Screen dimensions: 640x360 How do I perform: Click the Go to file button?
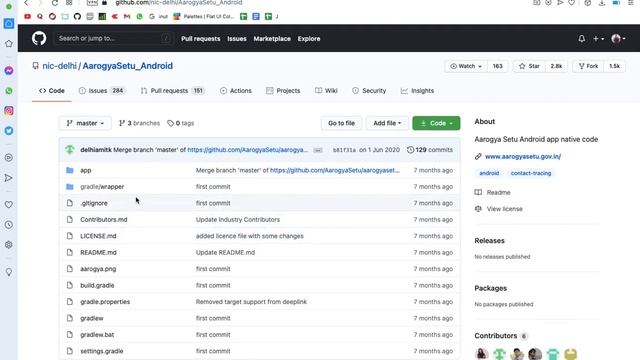click(x=341, y=123)
